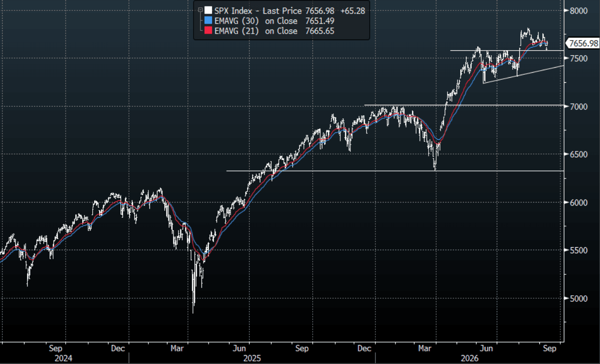The height and width of the screenshot is (364, 600).
Task: Collapse the chart legend using its minus box
Action: click(x=199, y=11)
